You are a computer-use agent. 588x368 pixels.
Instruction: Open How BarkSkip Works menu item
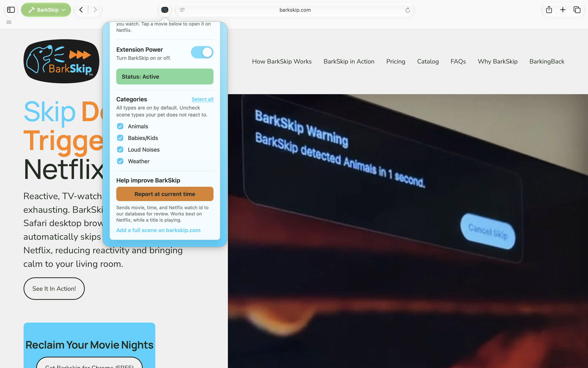coord(282,61)
